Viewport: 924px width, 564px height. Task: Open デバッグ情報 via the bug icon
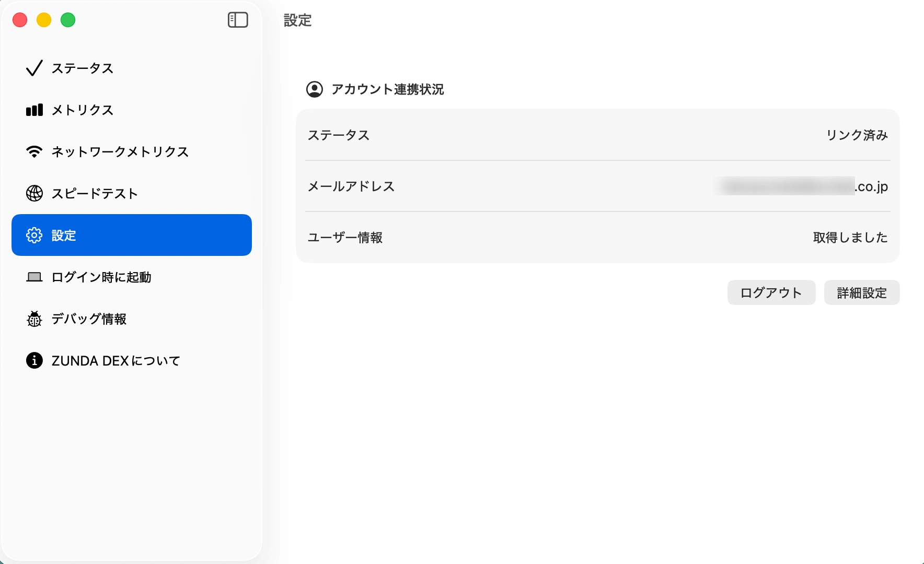(x=34, y=319)
